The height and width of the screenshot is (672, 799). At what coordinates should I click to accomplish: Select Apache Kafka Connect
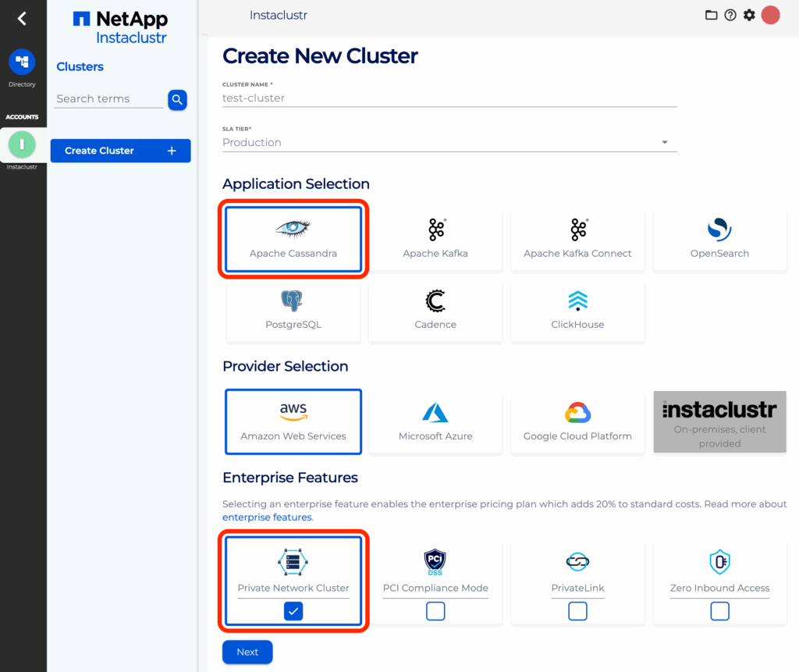(577, 240)
